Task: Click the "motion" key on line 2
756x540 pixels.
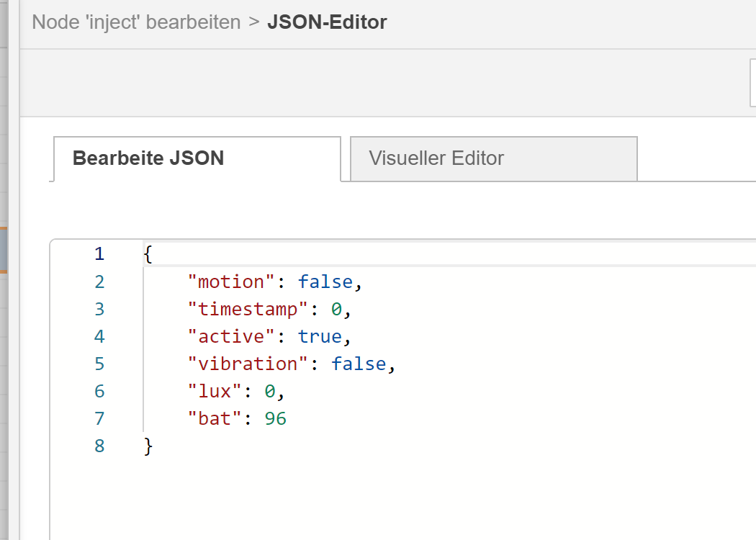Action: tap(231, 282)
